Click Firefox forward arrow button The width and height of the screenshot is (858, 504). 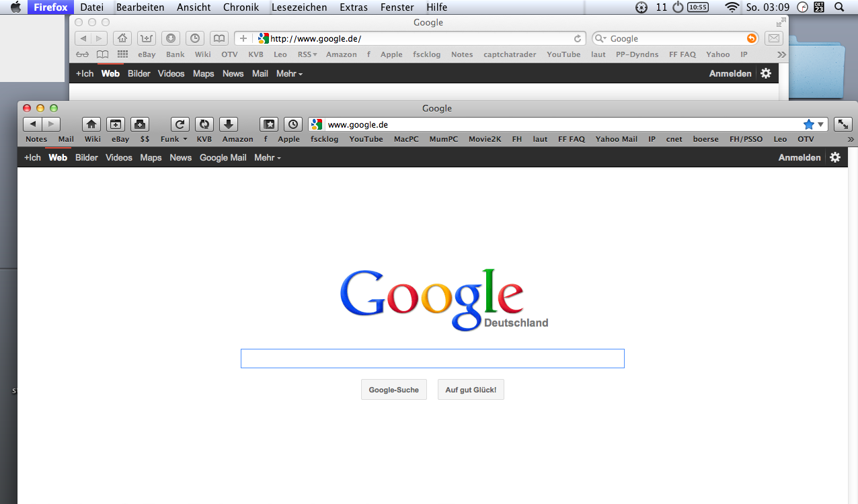51,124
